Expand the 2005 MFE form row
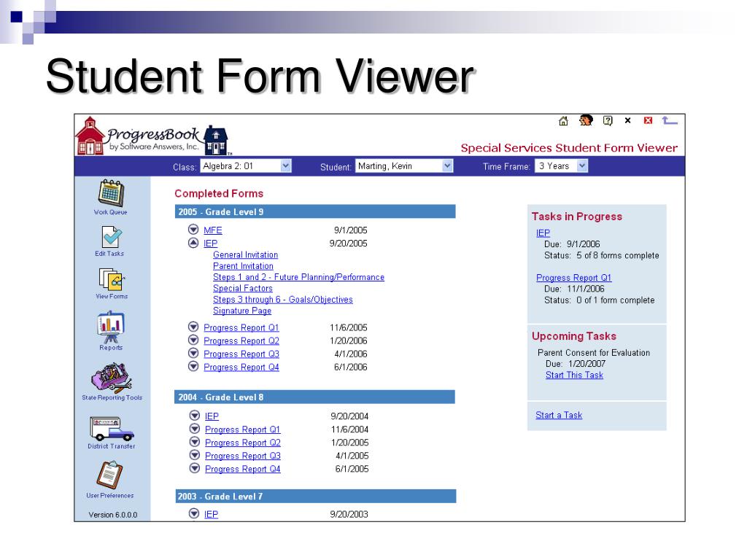This screenshot has height=560, width=747. pos(193,230)
